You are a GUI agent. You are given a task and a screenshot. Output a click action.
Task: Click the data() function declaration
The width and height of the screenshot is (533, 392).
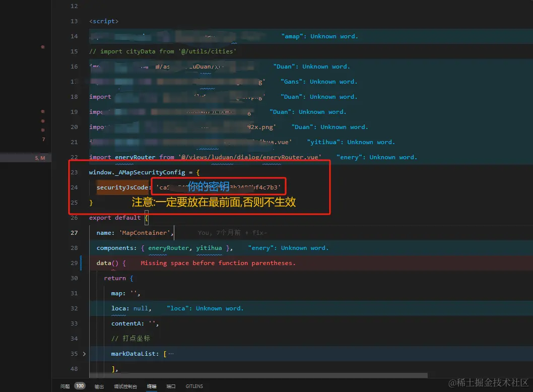point(111,263)
